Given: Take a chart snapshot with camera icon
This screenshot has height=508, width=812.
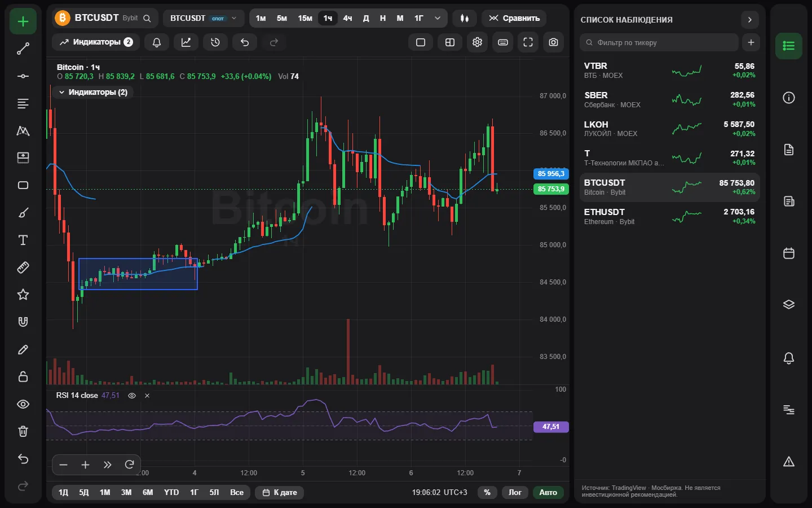Looking at the screenshot, I should pos(554,42).
